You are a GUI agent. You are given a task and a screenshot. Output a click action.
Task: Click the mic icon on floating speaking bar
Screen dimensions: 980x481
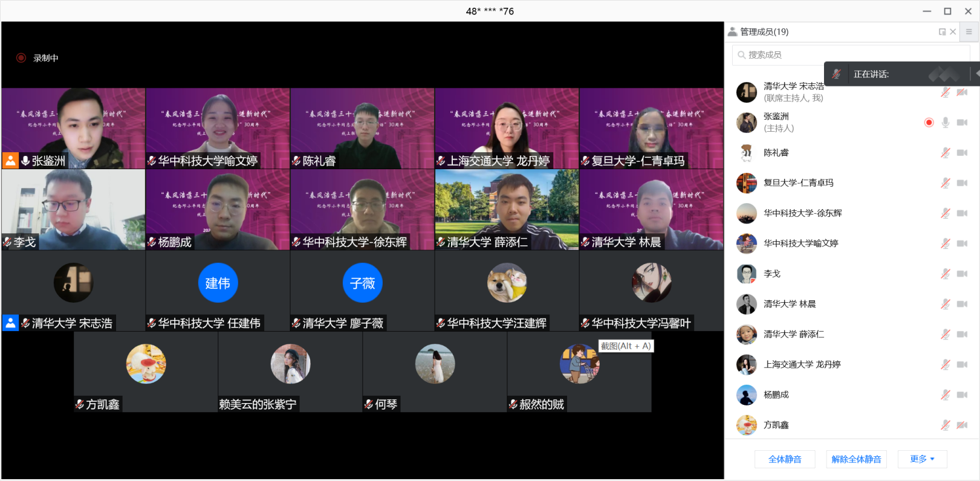837,74
